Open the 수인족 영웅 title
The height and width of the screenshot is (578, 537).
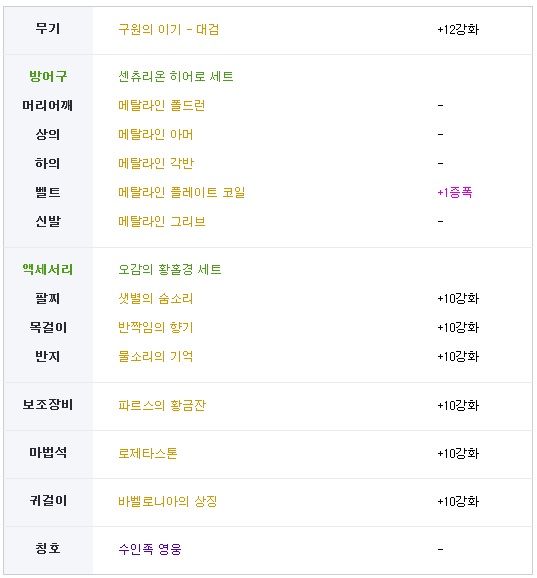click(150, 549)
